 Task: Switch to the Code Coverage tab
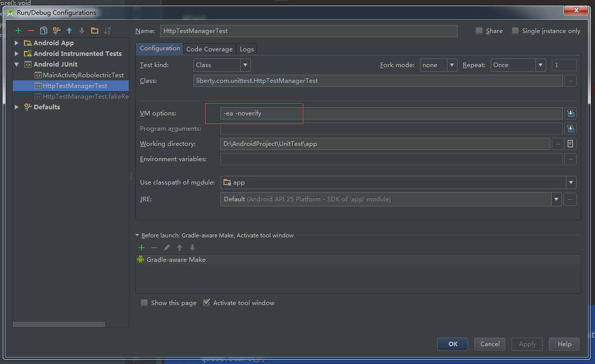[210, 49]
